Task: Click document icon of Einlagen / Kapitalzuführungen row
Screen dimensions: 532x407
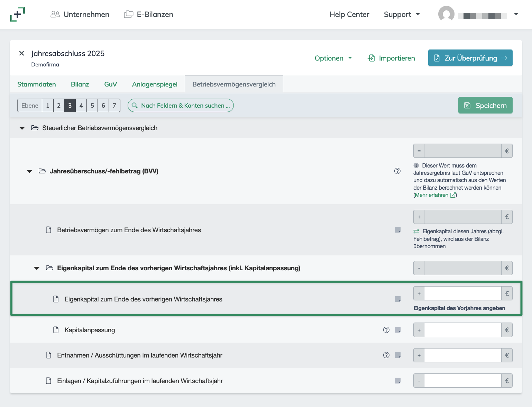Action: 49,381
